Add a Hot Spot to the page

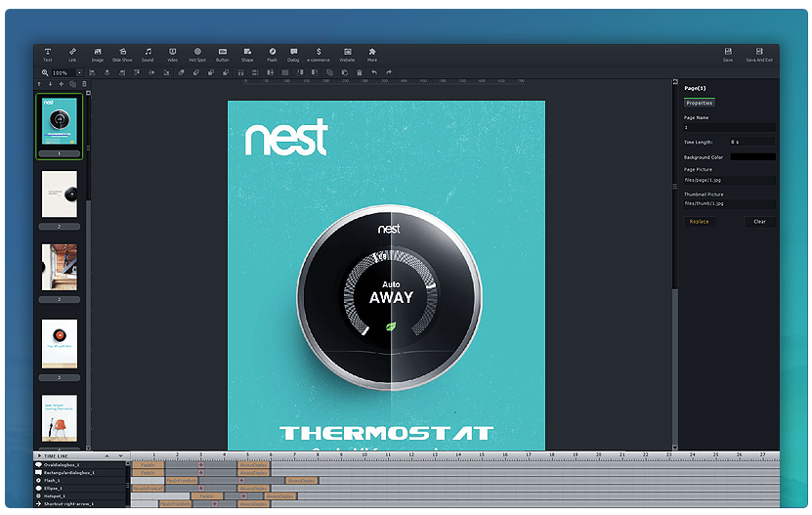197,55
